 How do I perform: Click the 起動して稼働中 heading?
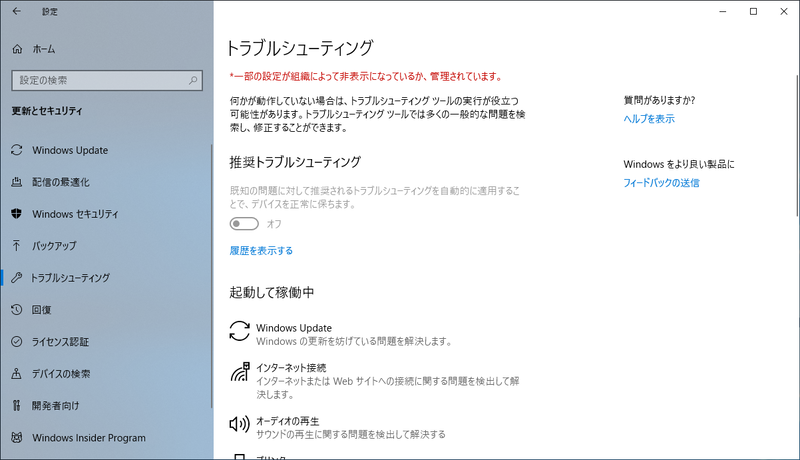point(271,292)
